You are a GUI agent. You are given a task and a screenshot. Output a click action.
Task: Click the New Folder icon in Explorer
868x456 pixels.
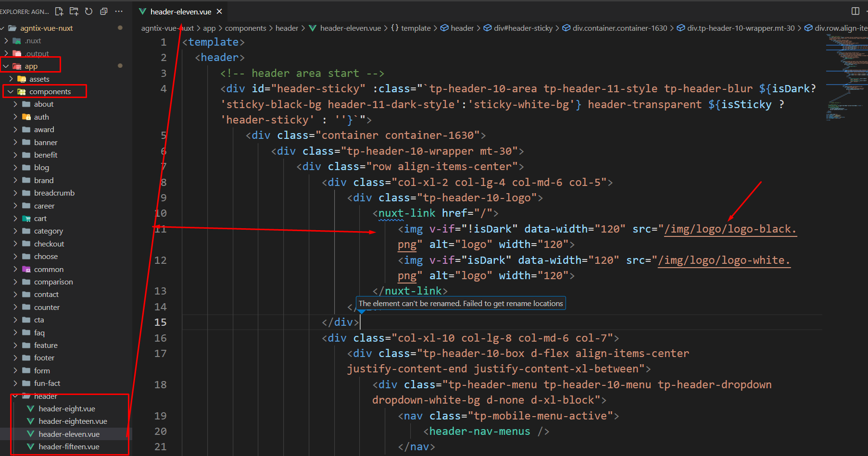[74, 11]
